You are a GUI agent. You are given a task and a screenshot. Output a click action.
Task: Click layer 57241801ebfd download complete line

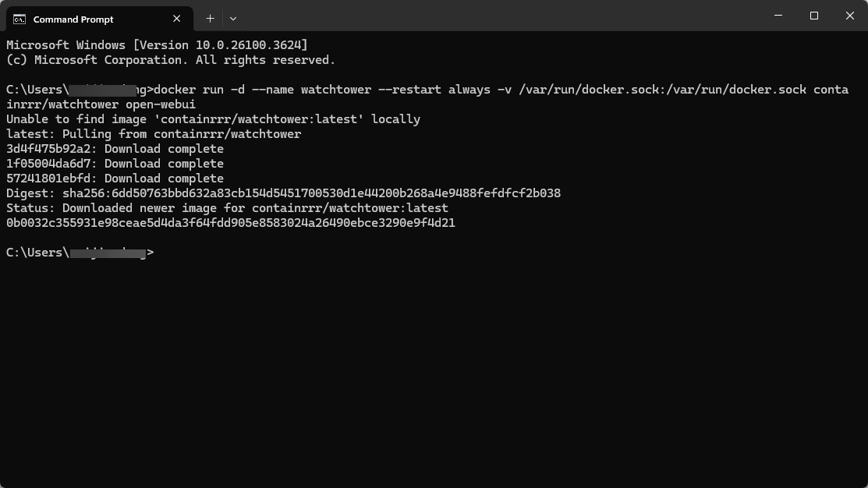click(115, 179)
